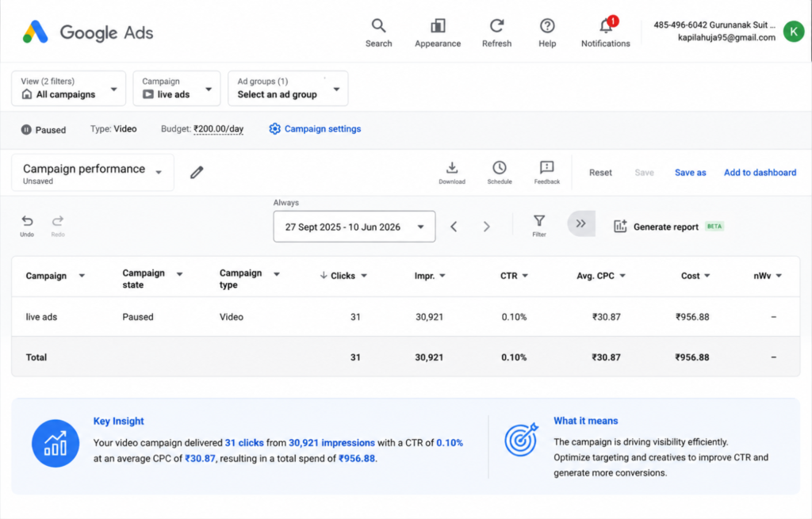
Task: Open the date range picker
Action: point(354,227)
